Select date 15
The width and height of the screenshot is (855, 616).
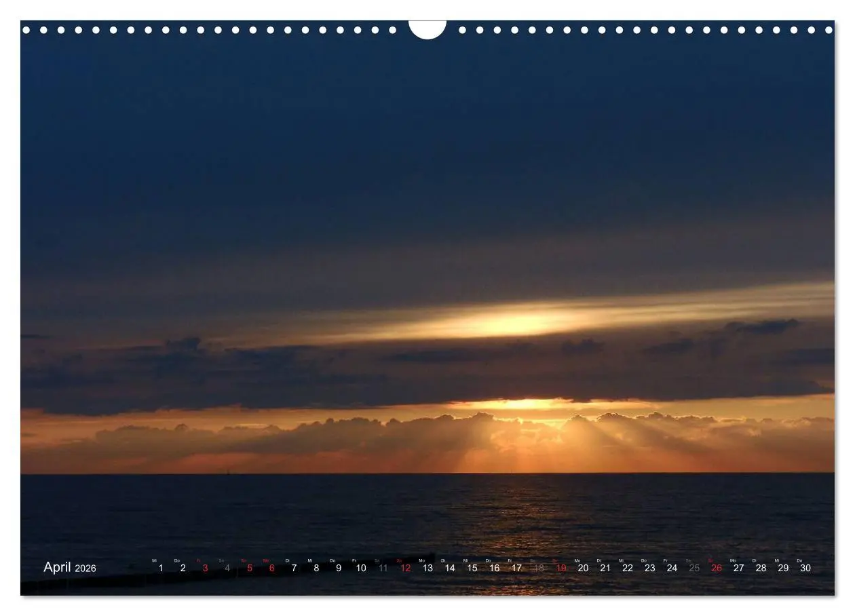point(472,568)
